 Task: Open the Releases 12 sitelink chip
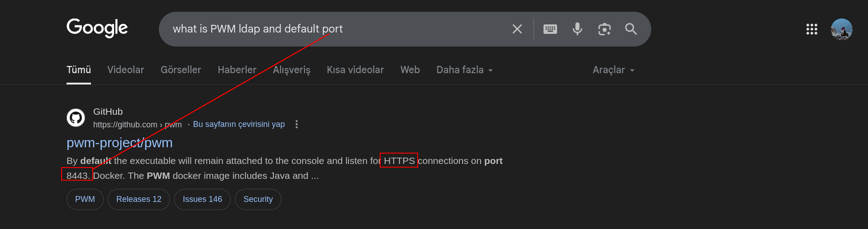139,199
